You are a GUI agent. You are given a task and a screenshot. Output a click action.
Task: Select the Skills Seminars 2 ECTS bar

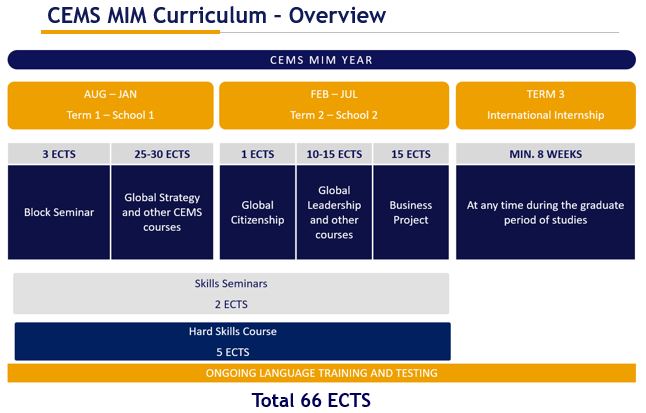(231, 293)
